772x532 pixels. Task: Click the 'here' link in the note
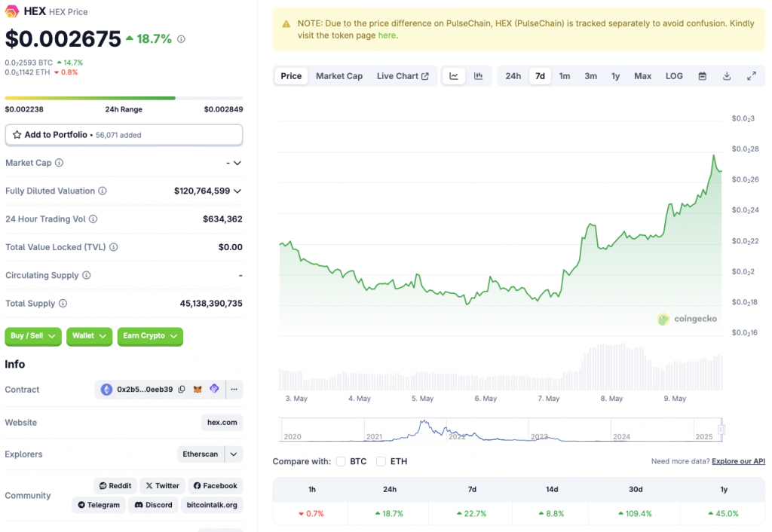387,35
